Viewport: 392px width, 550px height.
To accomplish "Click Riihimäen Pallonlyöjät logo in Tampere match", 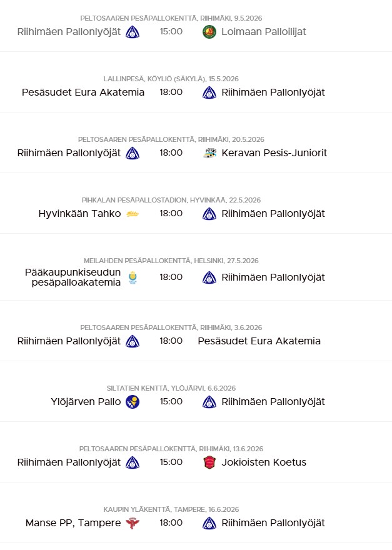I will click(209, 523).
